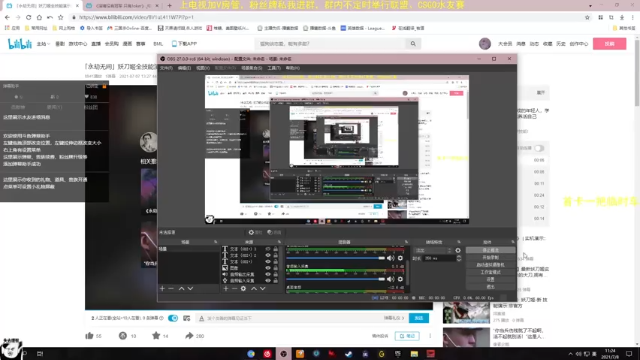Click the share arrow icon below video
Screen dimensions: 640x360
click(189, 336)
